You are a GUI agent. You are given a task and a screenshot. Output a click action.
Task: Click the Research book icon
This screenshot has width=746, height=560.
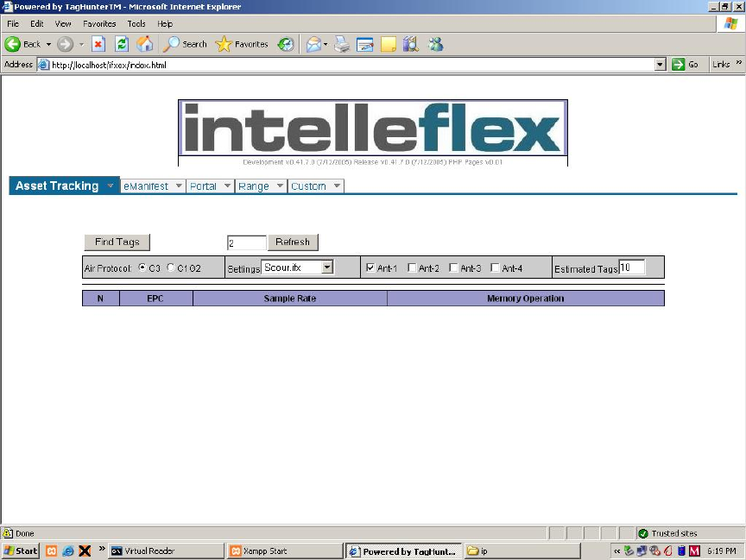[x=411, y=44]
